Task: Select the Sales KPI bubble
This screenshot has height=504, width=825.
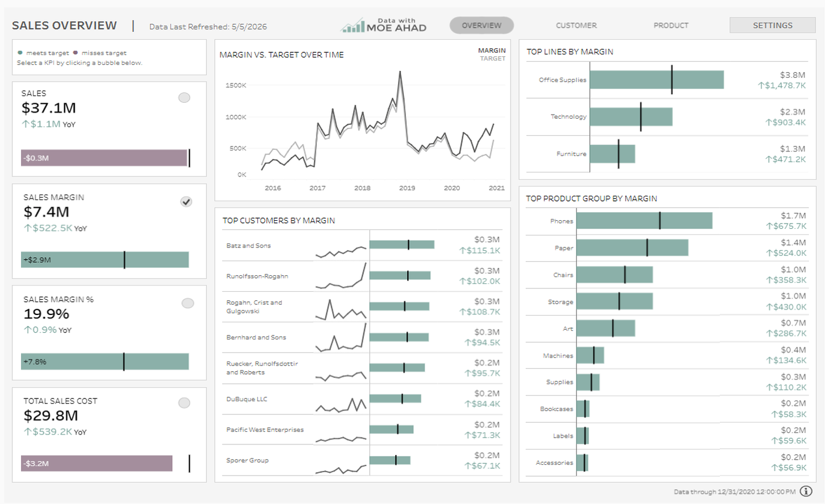Action: [x=185, y=98]
